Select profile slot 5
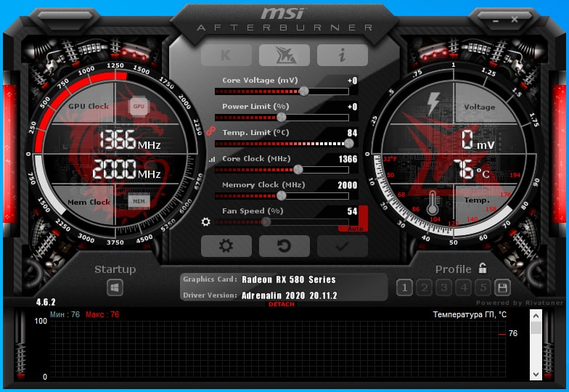This screenshot has height=392, width=569. (x=483, y=287)
